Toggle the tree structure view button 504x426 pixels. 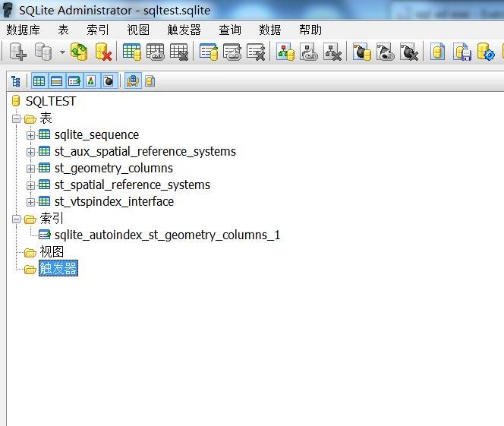coord(15,81)
